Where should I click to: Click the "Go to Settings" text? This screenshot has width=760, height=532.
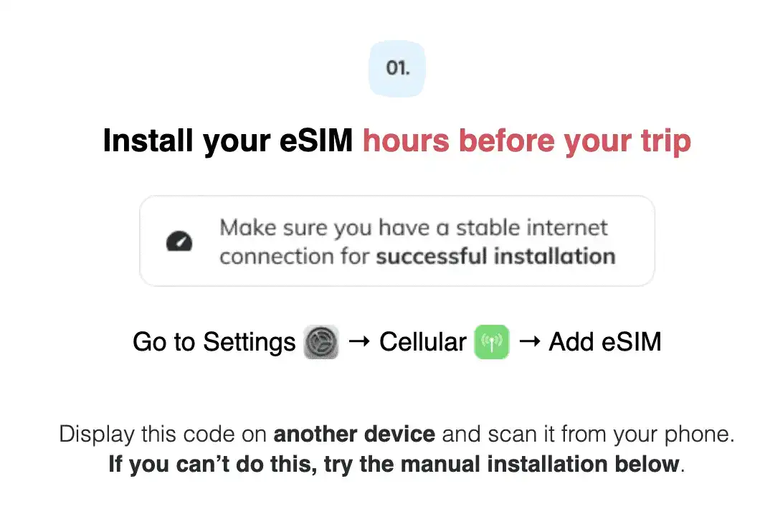214,342
